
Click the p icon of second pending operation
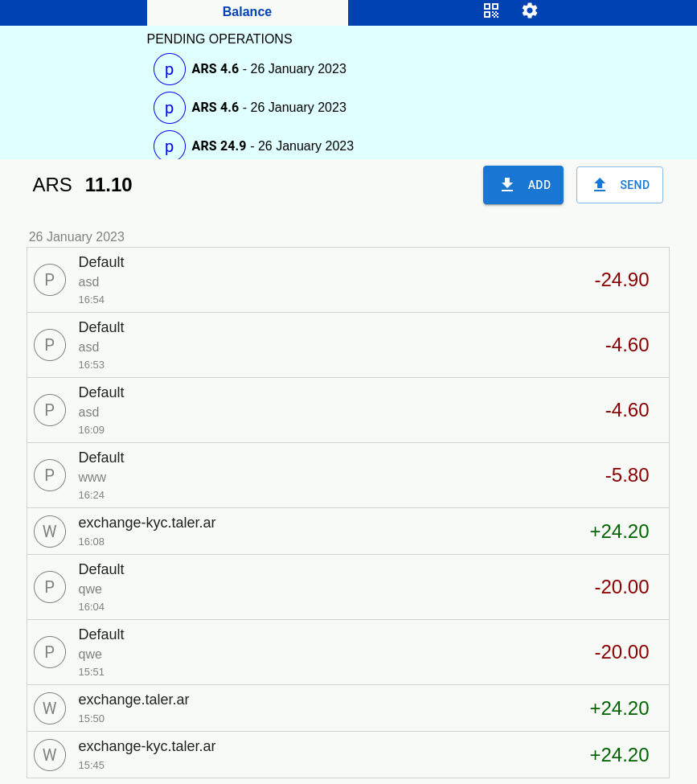[170, 108]
